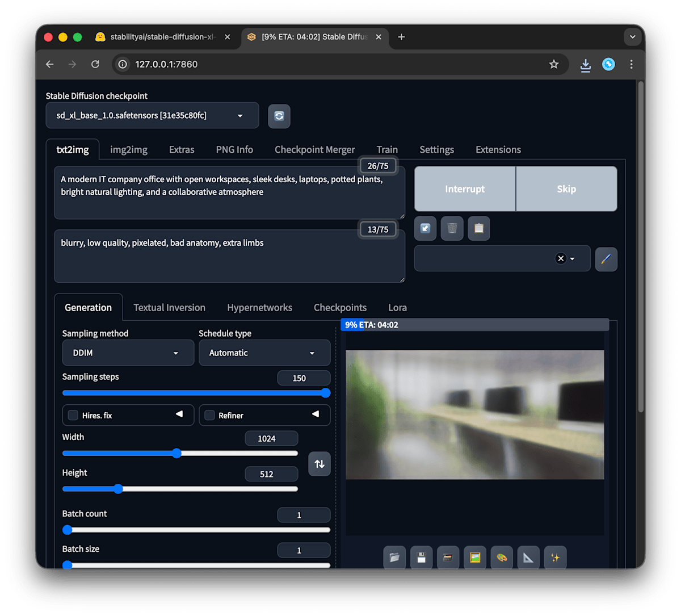Go back with the browser arrow
The image size is (681, 616).
coord(50,64)
